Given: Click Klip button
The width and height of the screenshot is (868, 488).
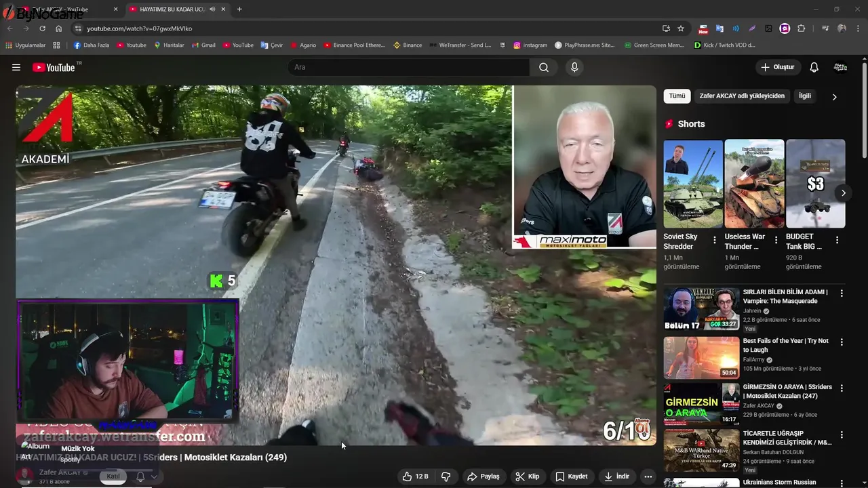Looking at the screenshot, I should (528, 476).
